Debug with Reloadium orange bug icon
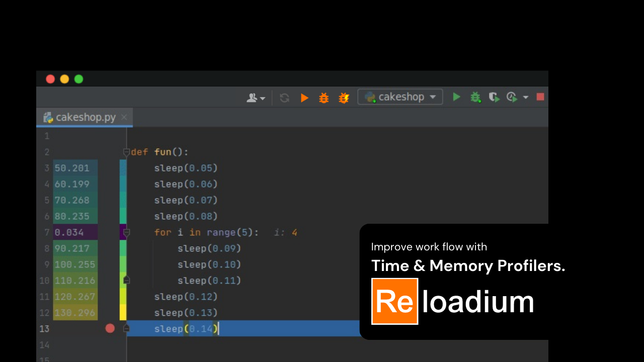 point(324,98)
